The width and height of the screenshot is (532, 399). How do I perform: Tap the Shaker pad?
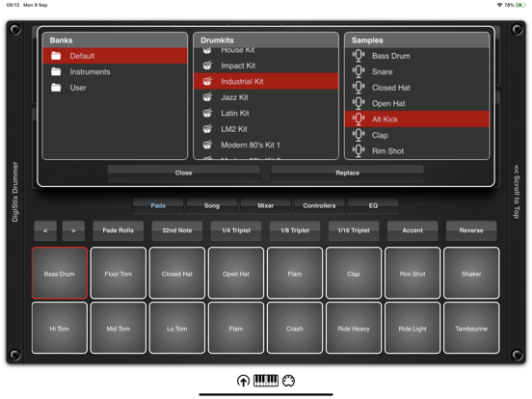471,274
